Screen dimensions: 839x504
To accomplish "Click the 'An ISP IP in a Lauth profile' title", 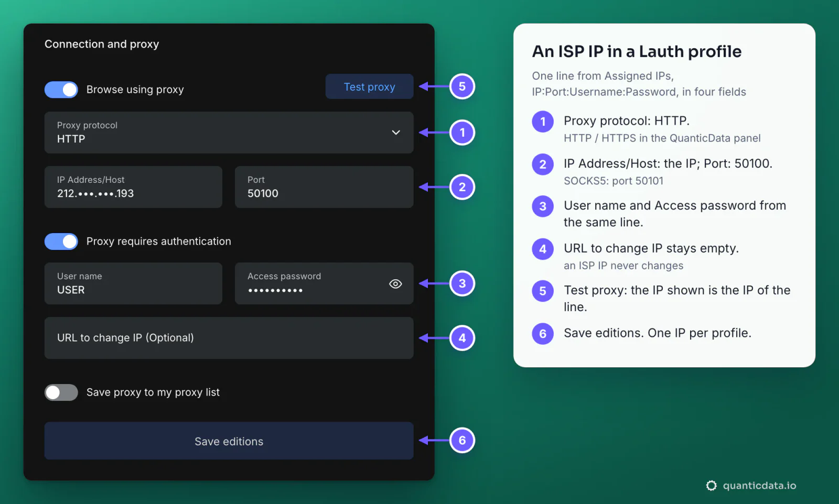I will (637, 51).
